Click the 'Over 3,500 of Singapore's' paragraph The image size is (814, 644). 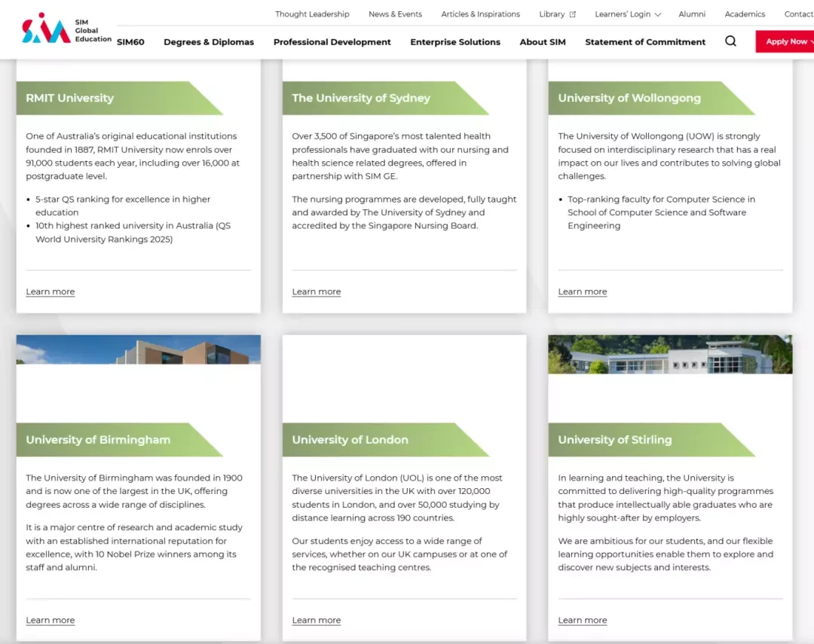(x=400, y=156)
